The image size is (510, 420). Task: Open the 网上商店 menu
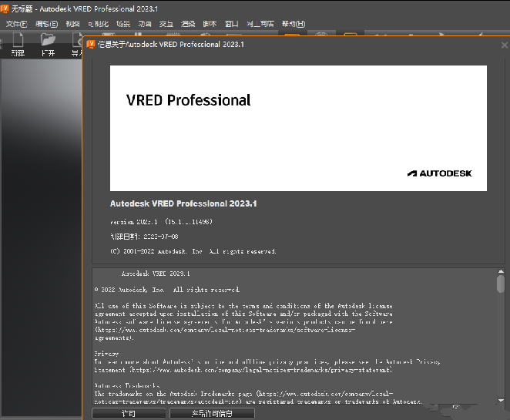[260, 24]
